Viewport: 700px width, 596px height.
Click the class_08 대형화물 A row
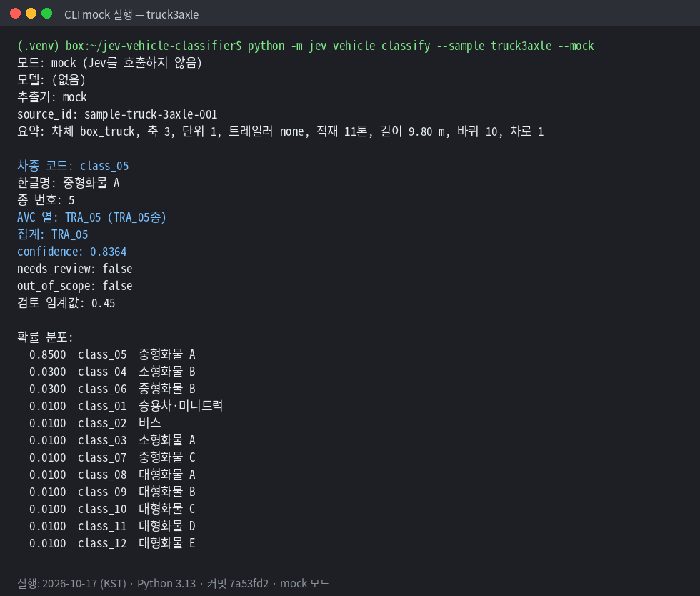pyautogui.click(x=112, y=475)
